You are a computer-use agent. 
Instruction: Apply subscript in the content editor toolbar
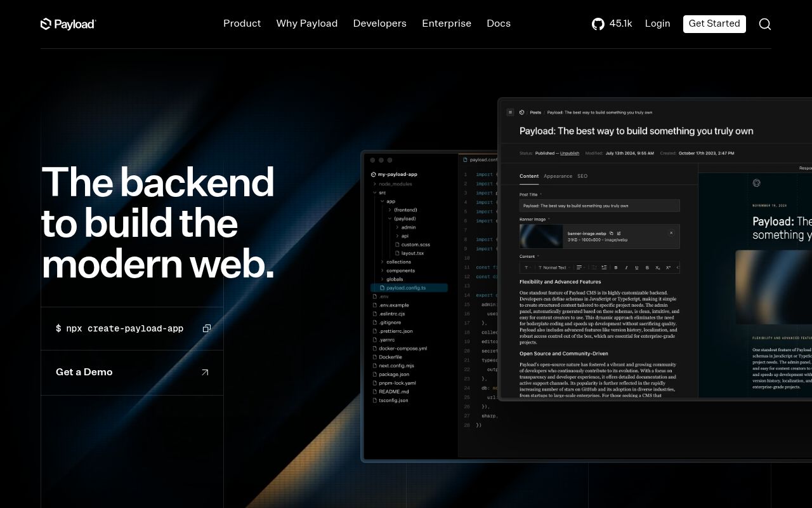(x=658, y=267)
